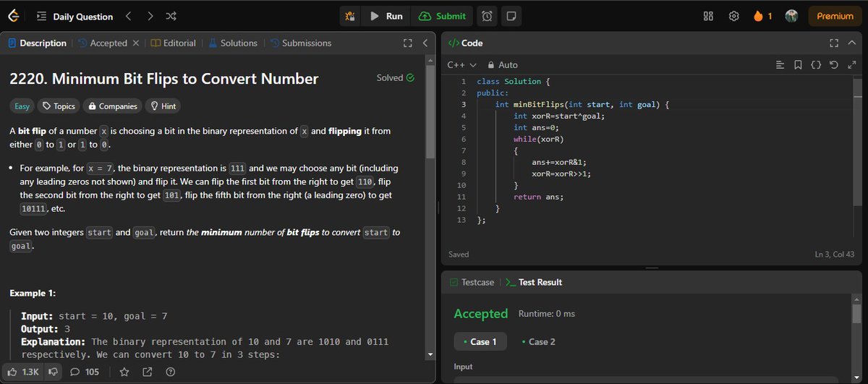
Task: Switch to the Accepted tab
Action: [x=103, y=43]
